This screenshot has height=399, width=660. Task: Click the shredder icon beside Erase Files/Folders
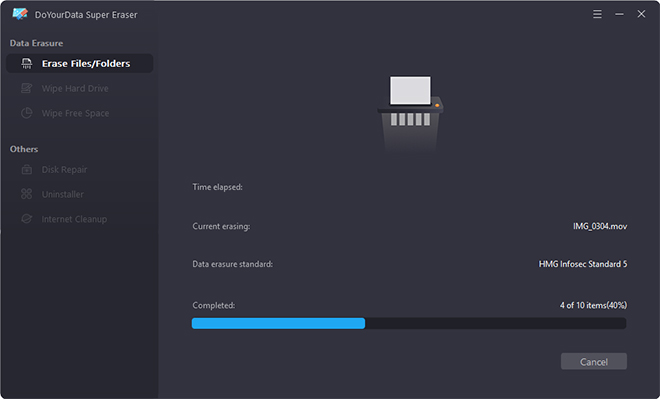[27, 64]
